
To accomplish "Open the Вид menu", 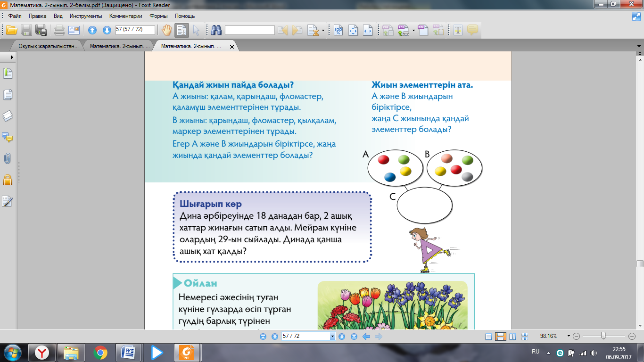I will [58, 16].
